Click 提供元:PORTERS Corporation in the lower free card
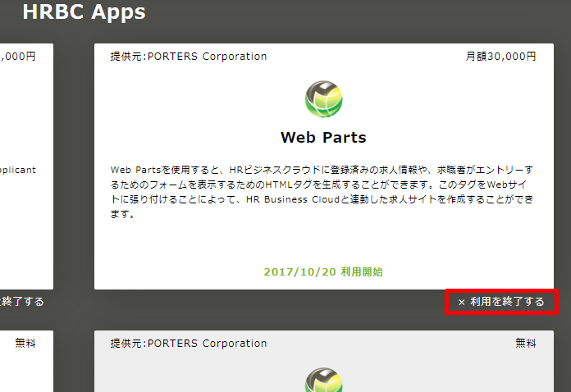The width and height of the screenshot is (571, 392). (189, 344)
